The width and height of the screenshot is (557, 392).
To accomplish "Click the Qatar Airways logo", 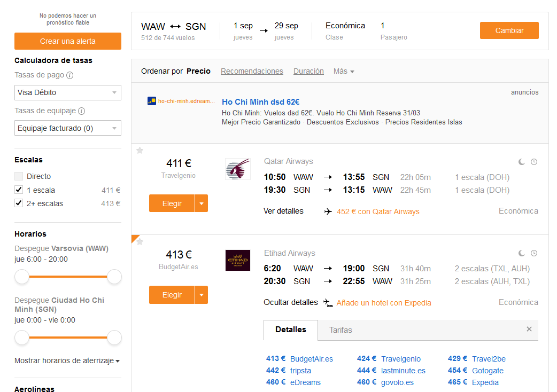I will point(238,169).
